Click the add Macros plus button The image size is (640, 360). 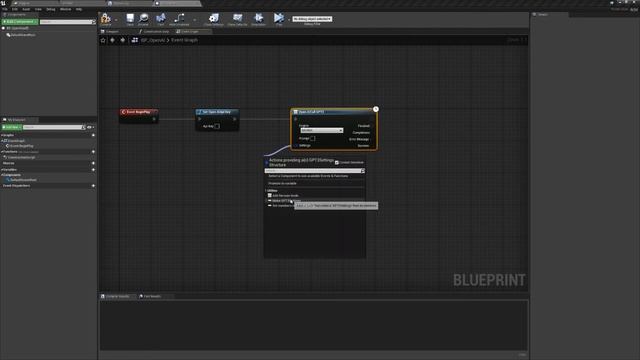pos(93,163)
